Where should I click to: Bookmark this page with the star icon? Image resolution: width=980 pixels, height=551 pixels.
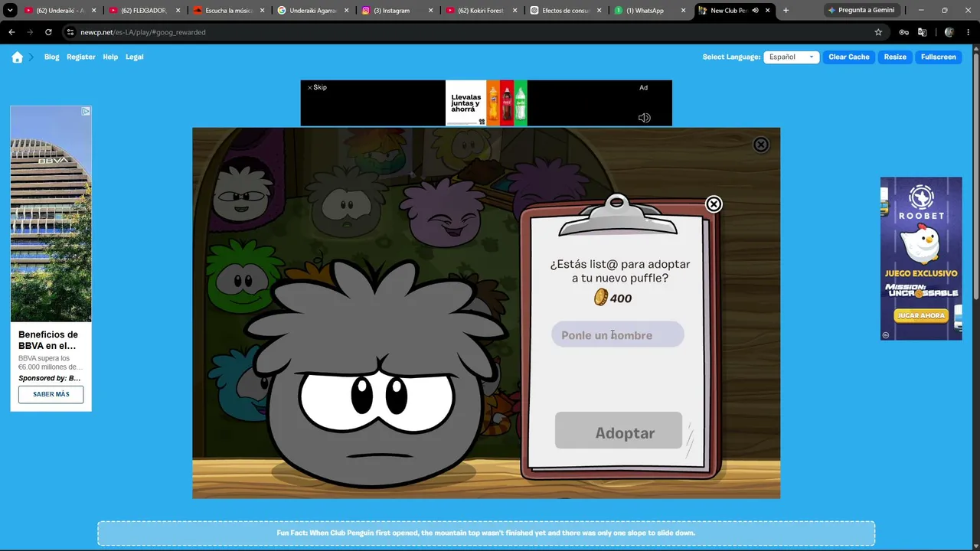click(878, 32)
